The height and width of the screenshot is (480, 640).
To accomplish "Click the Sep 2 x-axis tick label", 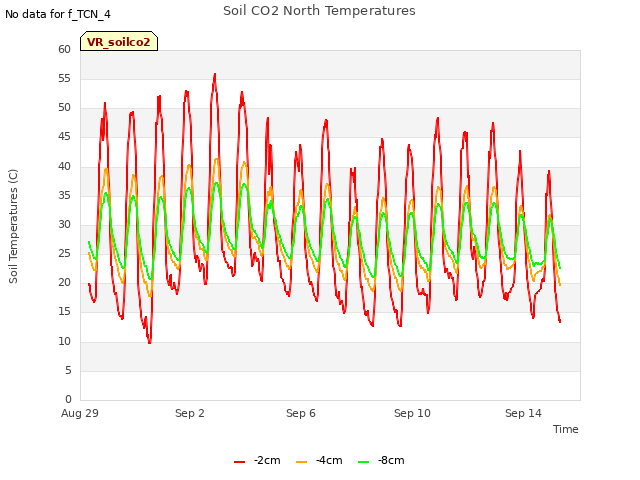I will (x=190, y=413).
